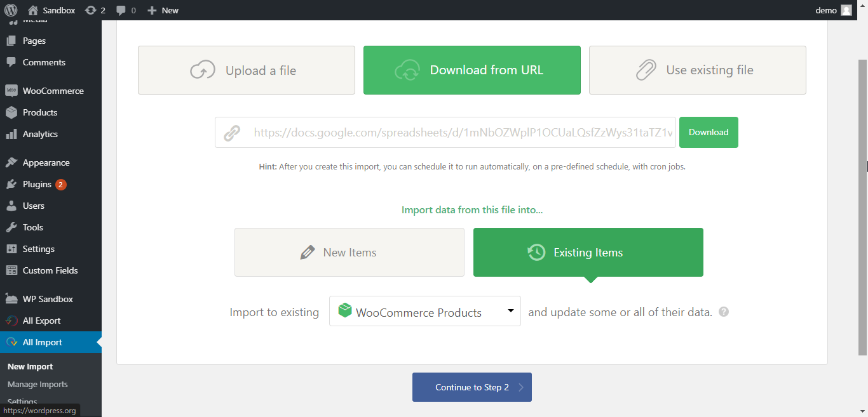Image resolution: width=868 pixels, height=417 pixels.
Task: Click the WooCommerce sidebar icon
Action: click(x=11, y=91)
